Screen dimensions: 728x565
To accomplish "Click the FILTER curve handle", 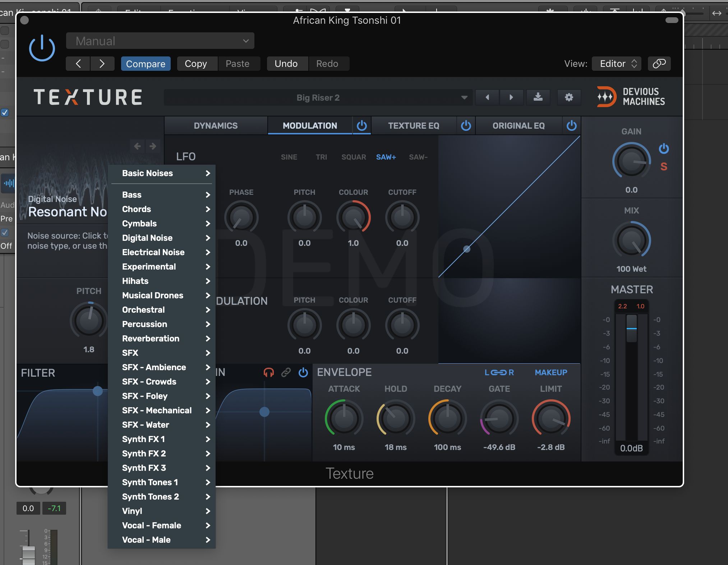I will [97, 391].
